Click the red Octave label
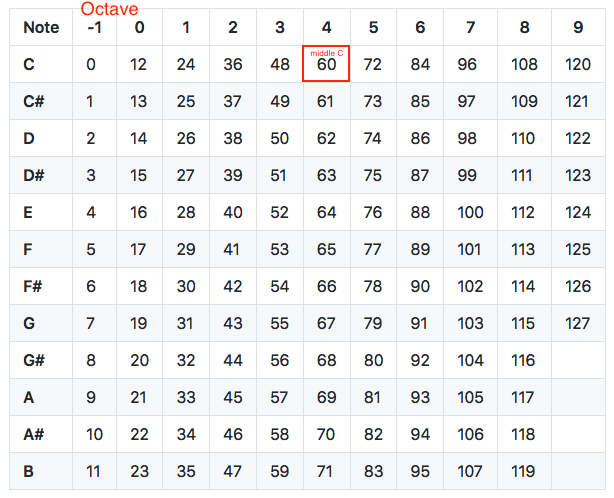This screenshot has height=498, width=614. (x=109, y=9)
